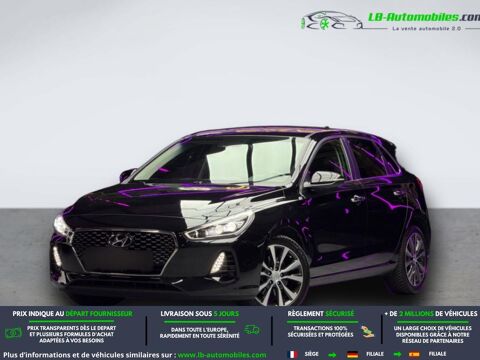Viewport: 480px width, 360px height.
Task: Click FILIALE label next to German flag
Action: [x=375, y=354]
